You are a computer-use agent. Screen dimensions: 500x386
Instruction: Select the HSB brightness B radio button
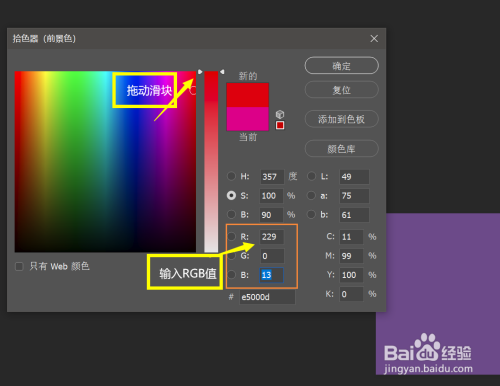tap(231, 214)
